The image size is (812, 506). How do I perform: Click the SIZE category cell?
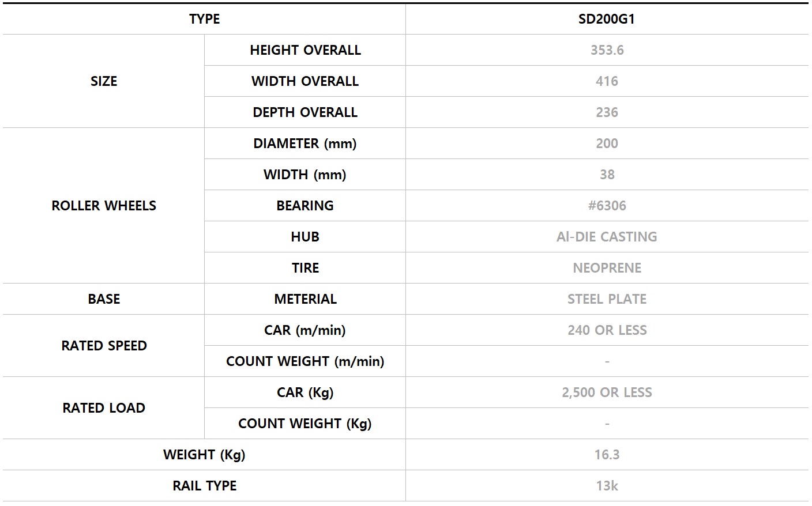tap(104, 81)
